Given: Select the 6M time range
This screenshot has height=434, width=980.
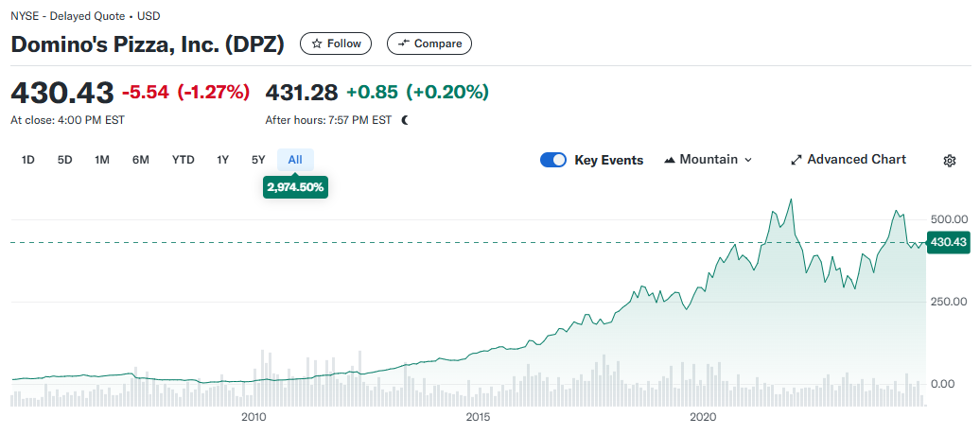Looking at the screenshot, I should point(141,160).
